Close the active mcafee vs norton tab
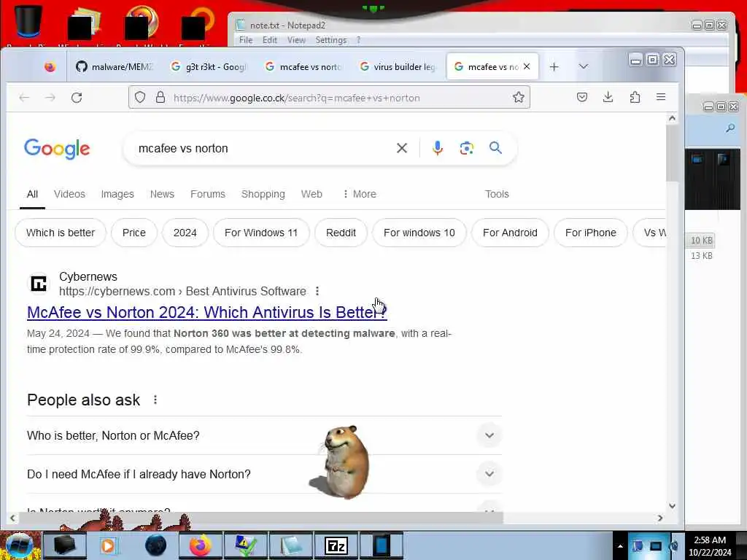This screenshot has height=560, width=747. pyautogui.click(x=527, y=66)
